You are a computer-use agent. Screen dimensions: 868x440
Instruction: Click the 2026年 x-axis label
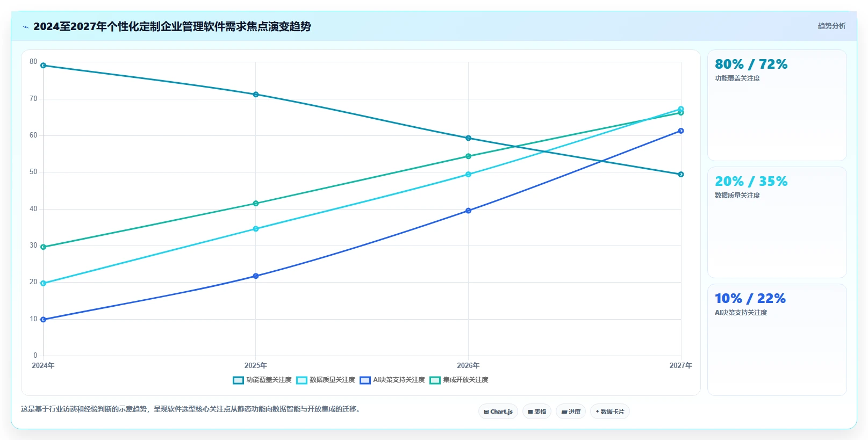(x=468, y=365)
